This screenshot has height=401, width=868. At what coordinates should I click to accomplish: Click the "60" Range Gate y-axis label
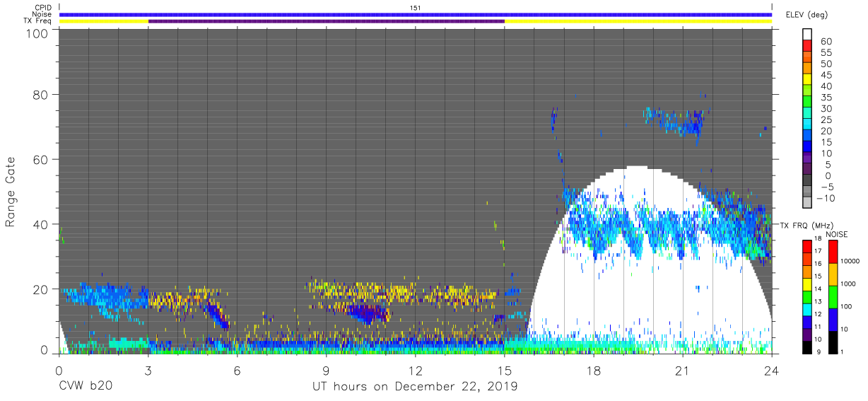pos(40,159)
